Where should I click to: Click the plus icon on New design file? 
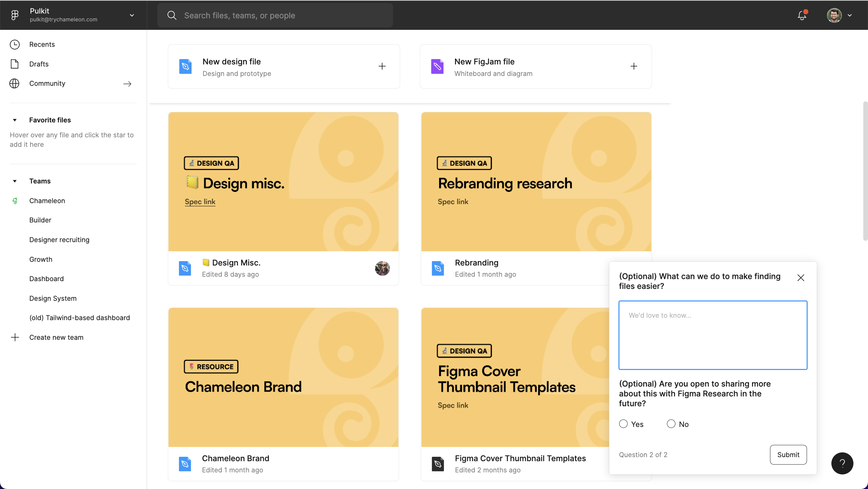pos(382,66)
